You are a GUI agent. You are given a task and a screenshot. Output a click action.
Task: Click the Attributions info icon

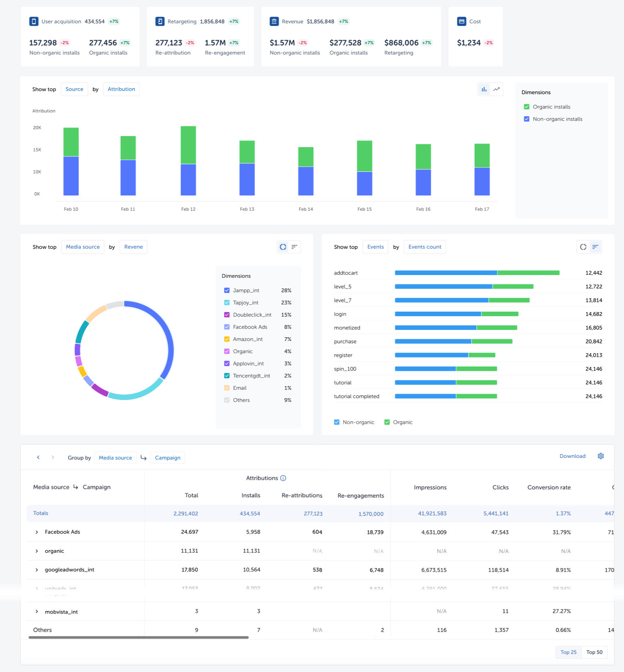pyautogui.click(x=283, y=478)
